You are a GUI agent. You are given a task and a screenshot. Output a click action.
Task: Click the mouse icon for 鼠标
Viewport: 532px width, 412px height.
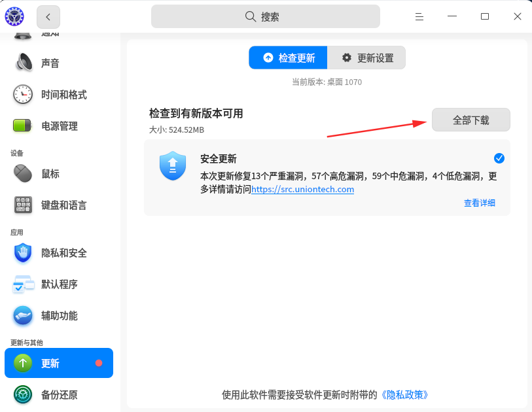(x=23, y=173)
